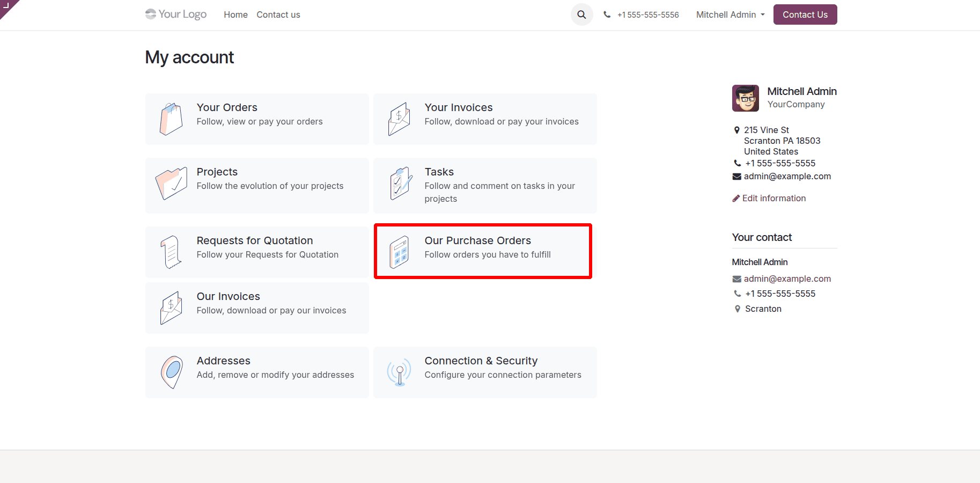This screenshot has height=483, width=980.
Task: Click the scroll icon on Requests for Quotation
Action: pyautogui.click(x=171, y=251)
